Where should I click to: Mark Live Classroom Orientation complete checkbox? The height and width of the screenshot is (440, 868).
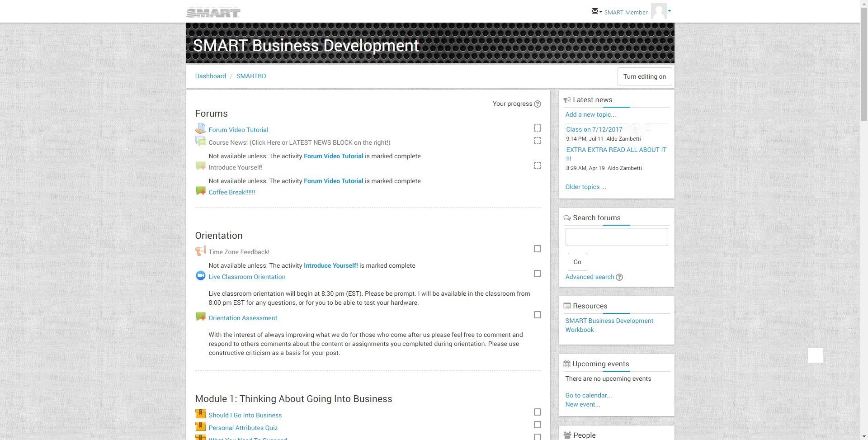(x=538, y=274)
